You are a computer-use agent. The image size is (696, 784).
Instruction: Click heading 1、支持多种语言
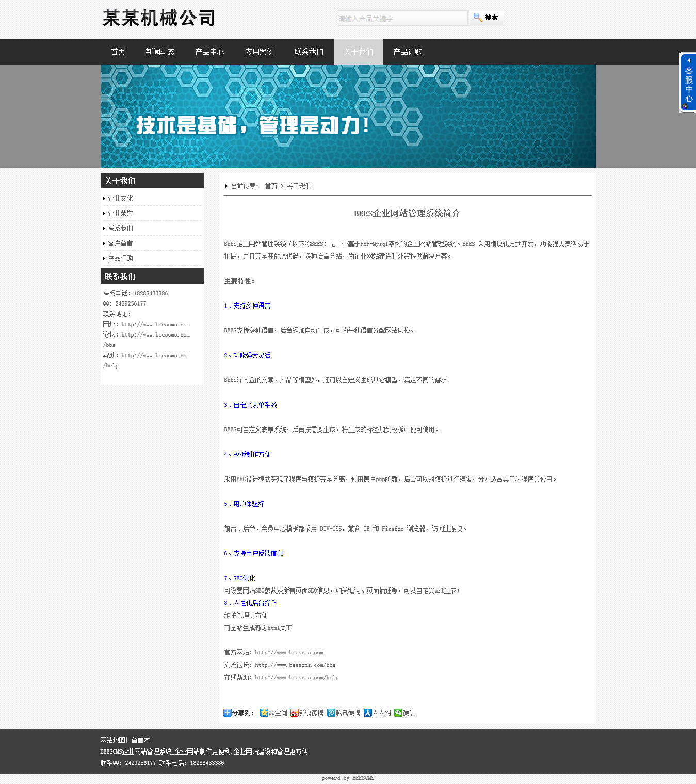point(248,306)
